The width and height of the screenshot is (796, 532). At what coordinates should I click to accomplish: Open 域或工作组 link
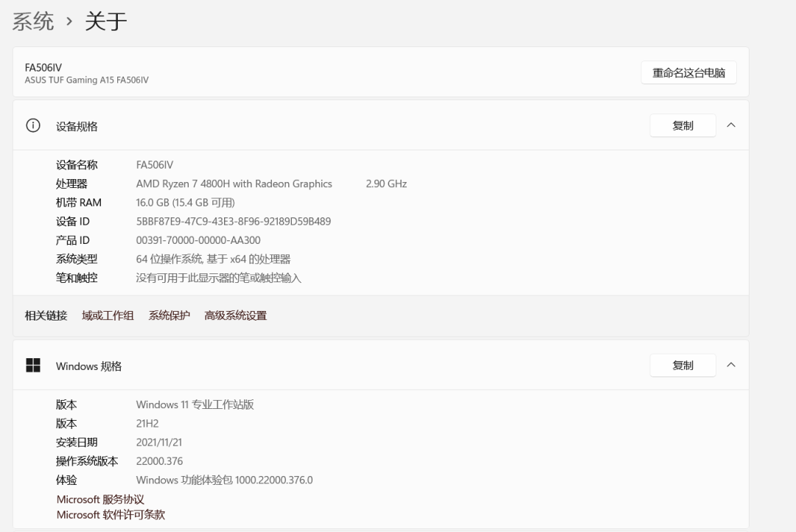pos(108,315)
